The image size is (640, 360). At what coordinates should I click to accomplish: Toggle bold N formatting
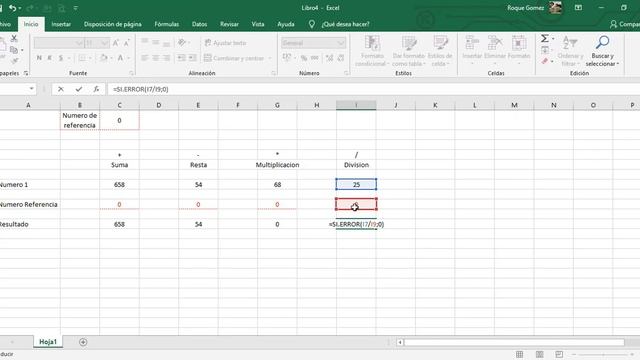coord(39,58)
